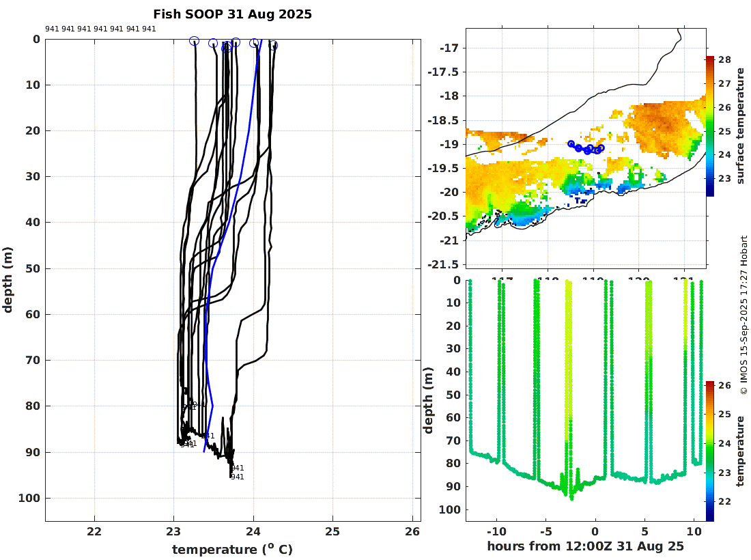Click the '23' tick on the profile plot x-axis
The image size is (751, 560).
tap(174, 531)
